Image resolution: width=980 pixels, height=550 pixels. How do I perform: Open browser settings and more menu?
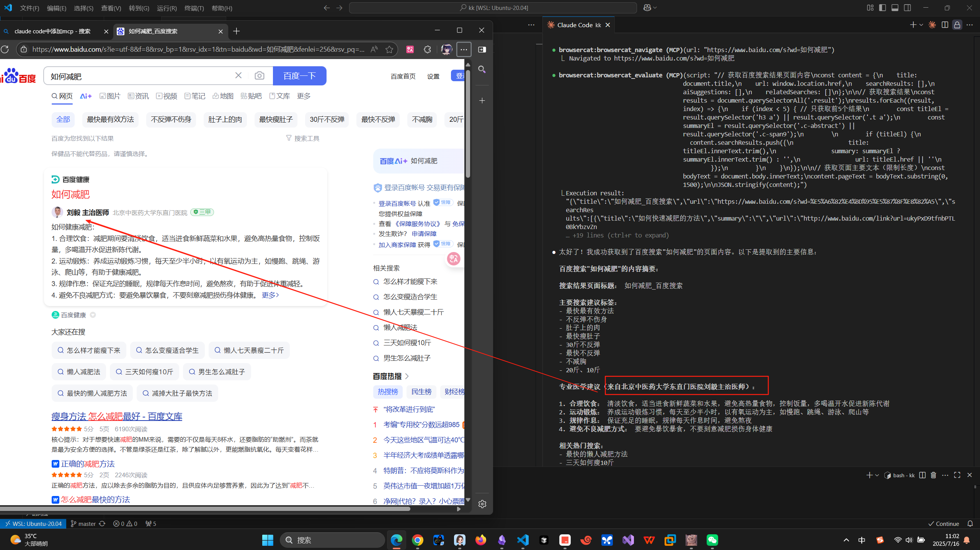point(464,49)
